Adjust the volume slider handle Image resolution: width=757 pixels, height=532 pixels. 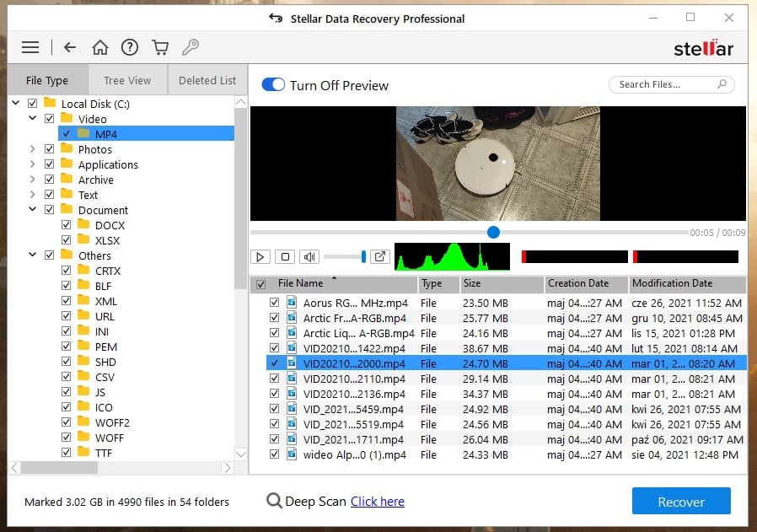(x=363, y=257)
